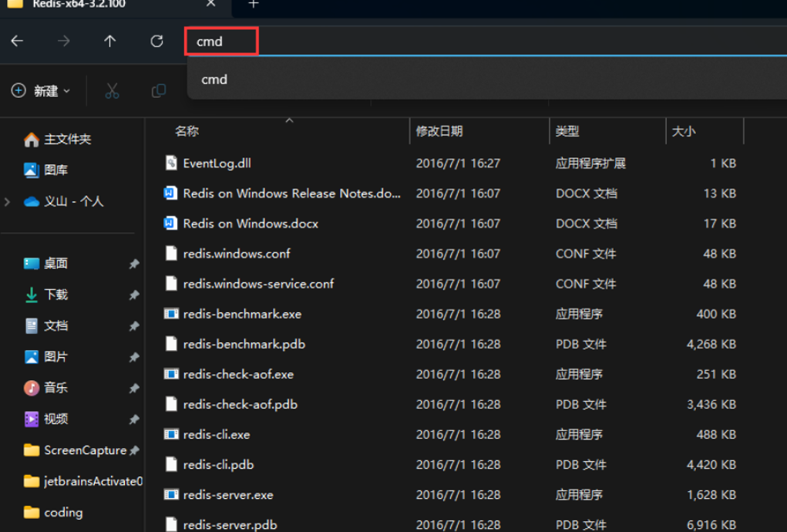Image resolution: width=787 pixels, height=532 pixels.
Task: Click the 应用程序扩展 type cell
Action: coord(590,163)
